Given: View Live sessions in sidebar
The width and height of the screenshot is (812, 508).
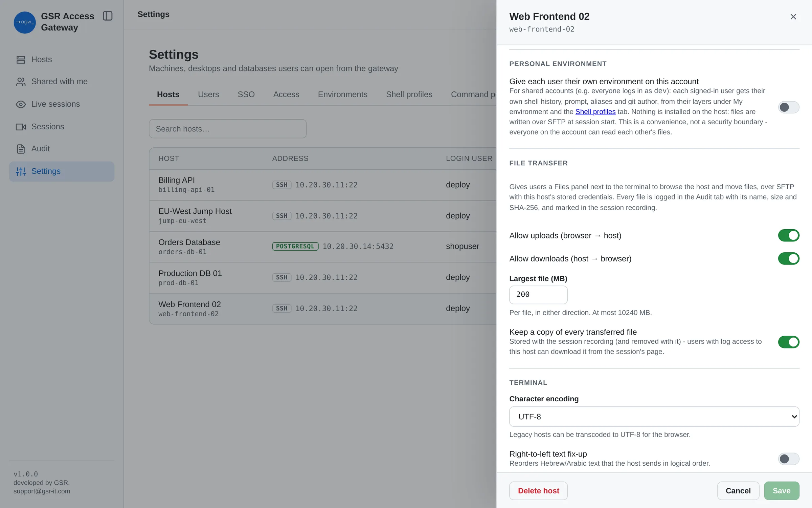Looking at the screenshot, I should click(62, 104).
